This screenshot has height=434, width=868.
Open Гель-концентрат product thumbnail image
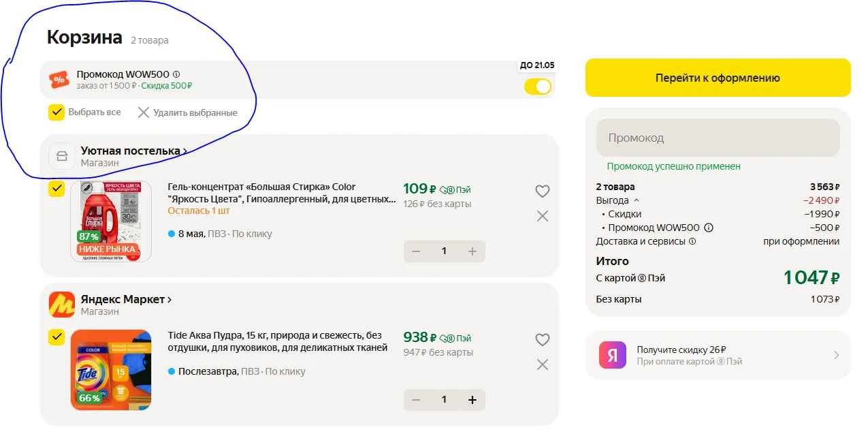tap(111, 221)
